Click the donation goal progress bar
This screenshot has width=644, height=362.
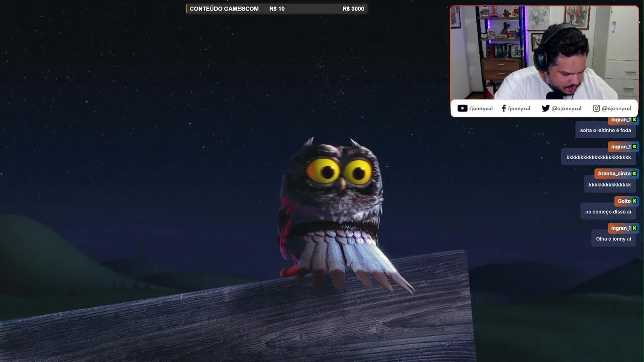[x=277, y=9]
